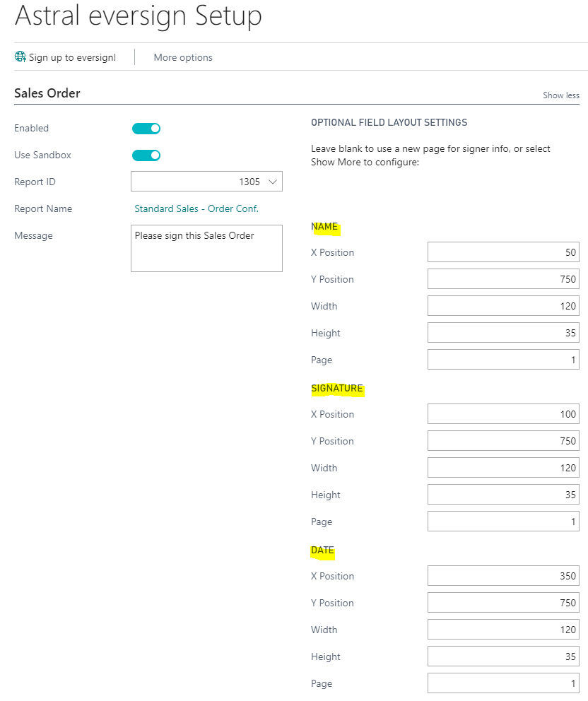Click the Date Width field

pos(503,630)
